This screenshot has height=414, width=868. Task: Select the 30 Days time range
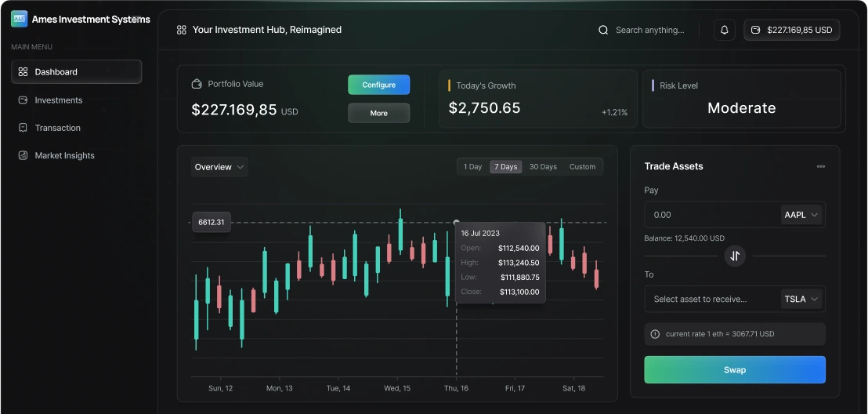(543, 167)
